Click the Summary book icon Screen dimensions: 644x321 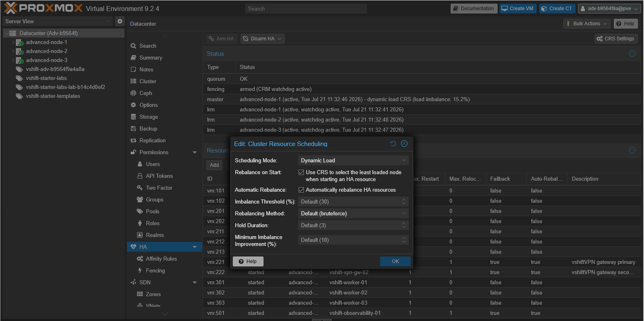tap(133, 58)
